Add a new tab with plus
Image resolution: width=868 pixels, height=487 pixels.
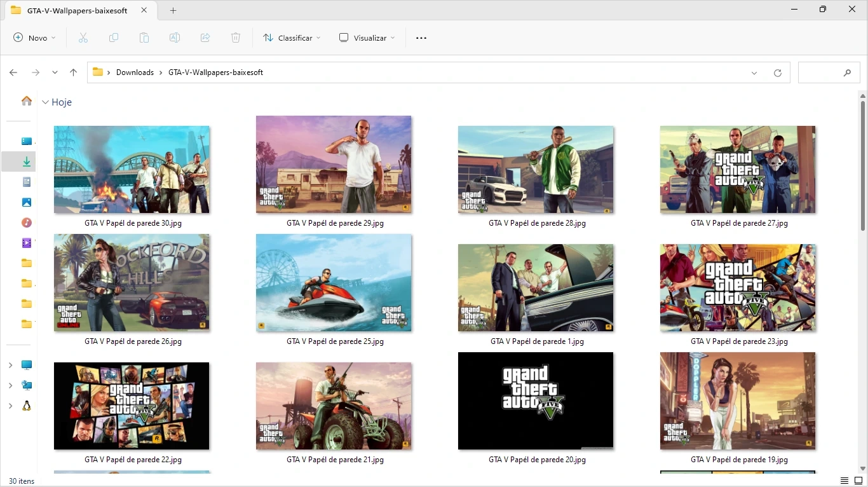pos(173,10)
